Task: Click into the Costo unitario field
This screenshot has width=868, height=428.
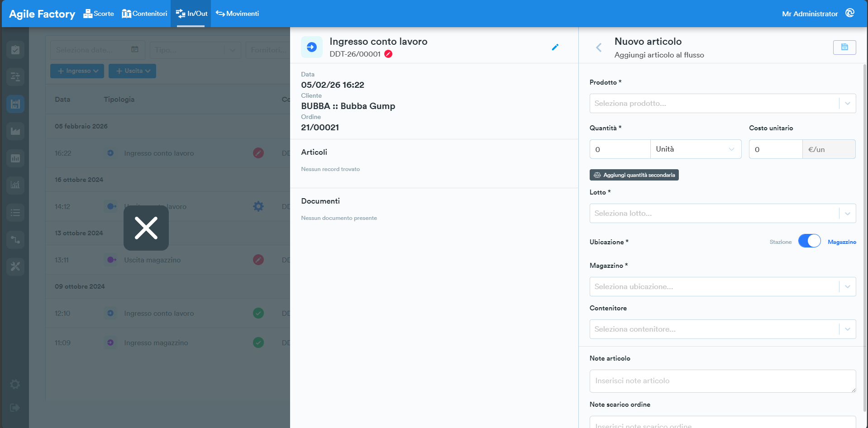Action: click(776, 149)
